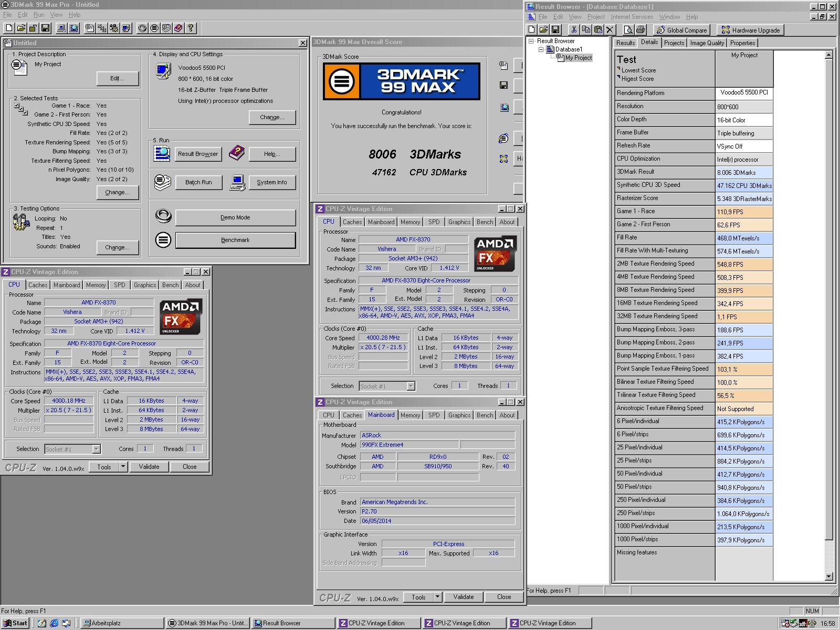Click Cut scissors icon in Result Browser
This screenshot has width=840, height=630.
574,30
